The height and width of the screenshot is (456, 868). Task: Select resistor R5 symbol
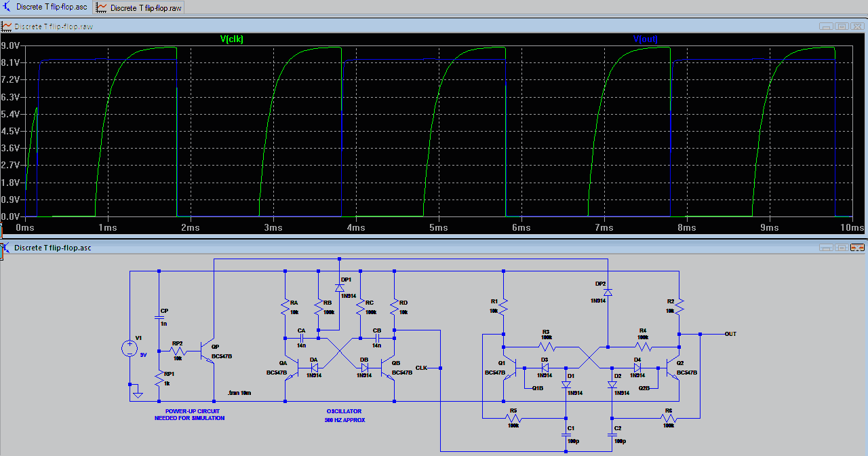513,418
